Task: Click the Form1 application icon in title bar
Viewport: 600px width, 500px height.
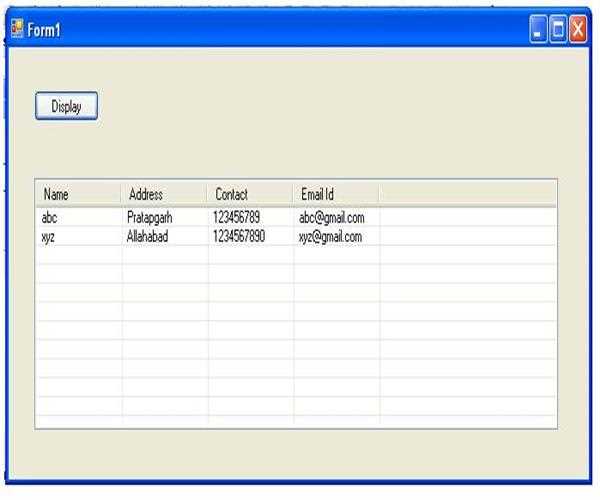Action: [16, 29]
